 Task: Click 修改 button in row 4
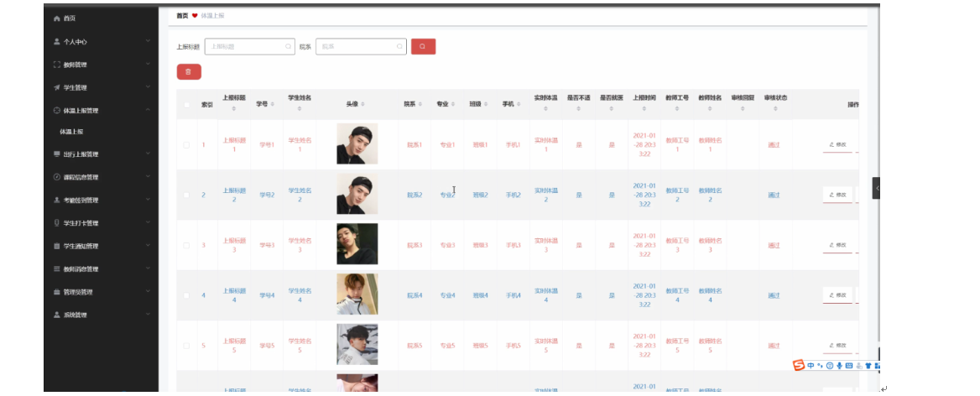tap(837, 294)
